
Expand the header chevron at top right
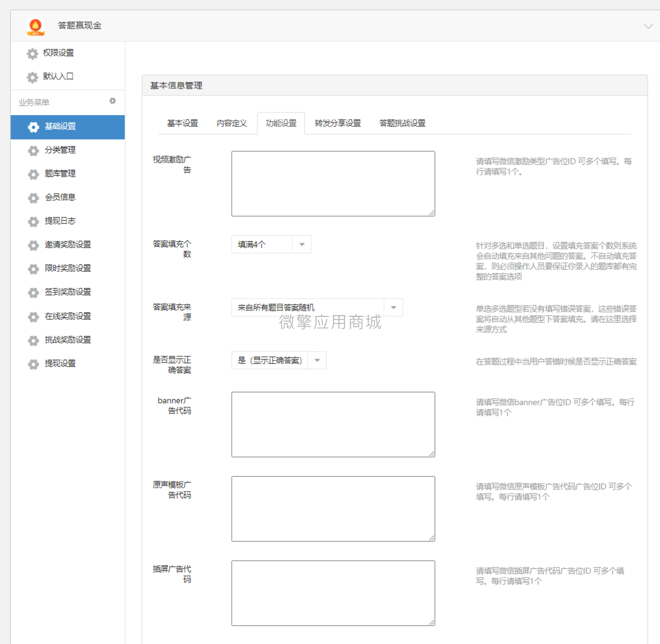pyautogui.click(x=648, y=26)
